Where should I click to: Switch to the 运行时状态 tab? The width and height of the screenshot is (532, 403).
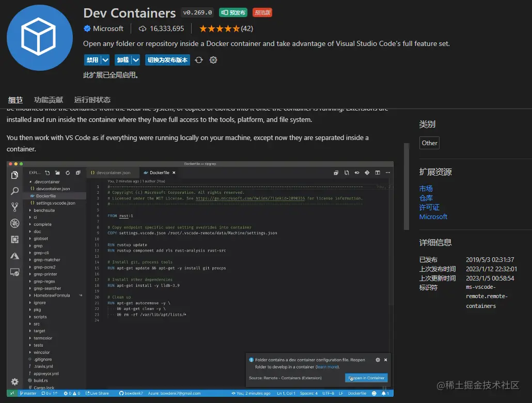[92, 100]
